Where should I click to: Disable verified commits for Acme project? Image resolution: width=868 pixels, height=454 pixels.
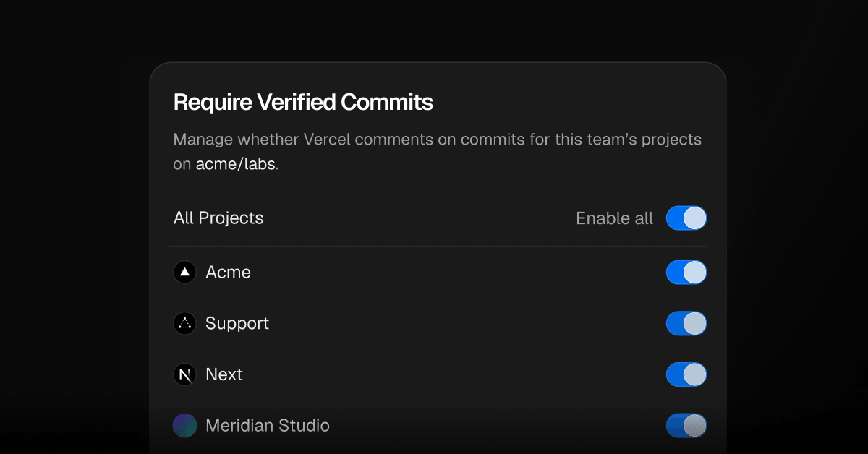(686, 273)
